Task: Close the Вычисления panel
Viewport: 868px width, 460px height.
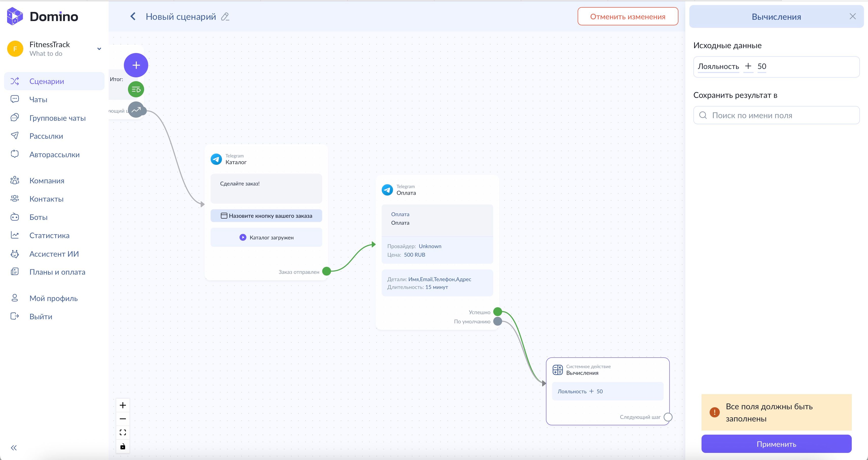Action: (x=852, y=16)
